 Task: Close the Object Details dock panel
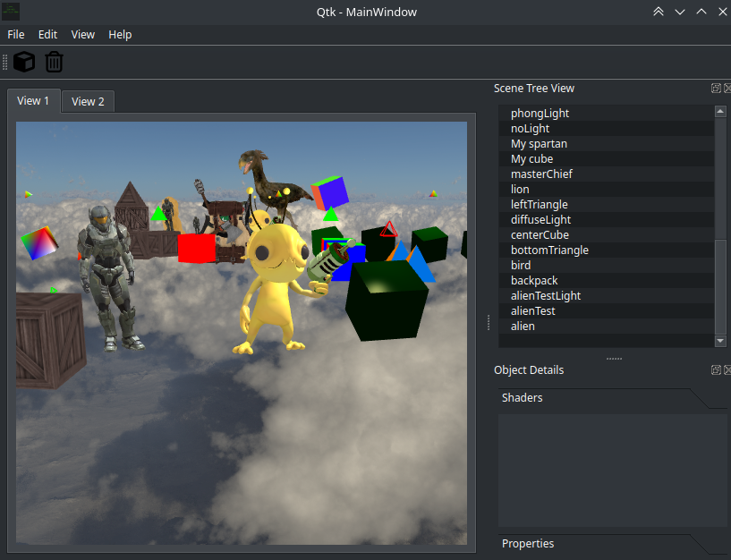pos(727,369)
